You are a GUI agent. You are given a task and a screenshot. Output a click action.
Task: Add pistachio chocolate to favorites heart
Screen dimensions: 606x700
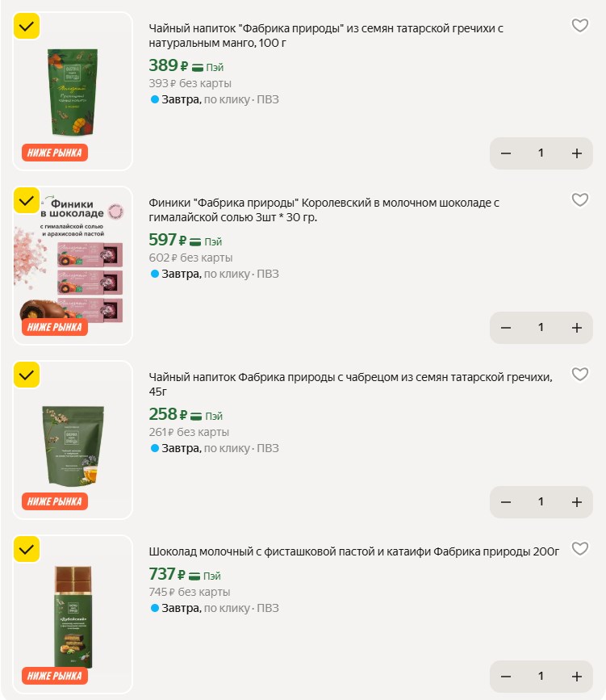point(579,549)
